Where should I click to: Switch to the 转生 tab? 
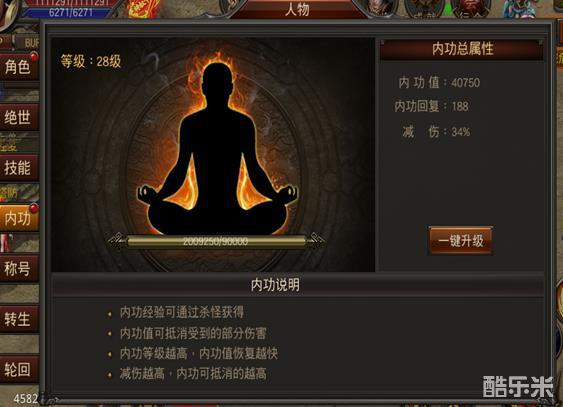click(19, 319)
